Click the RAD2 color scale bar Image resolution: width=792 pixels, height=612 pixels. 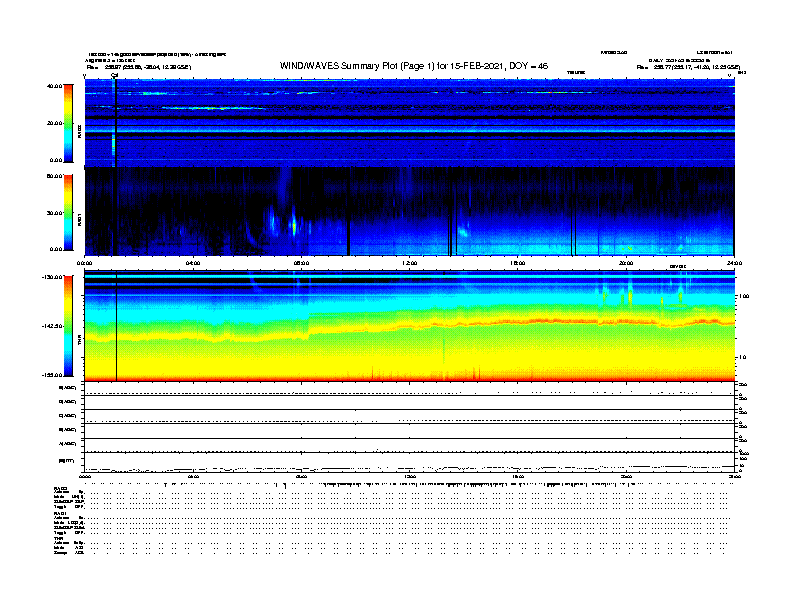coord(68,123)
